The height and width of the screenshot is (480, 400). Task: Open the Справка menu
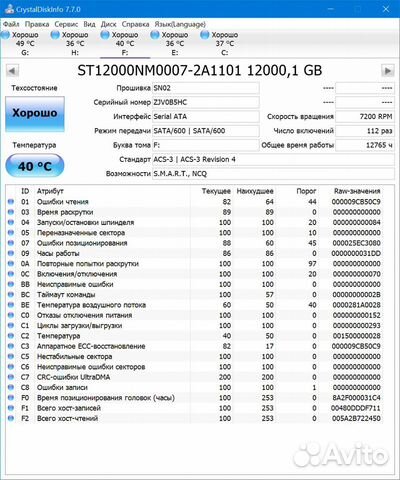tap(135, 24)
